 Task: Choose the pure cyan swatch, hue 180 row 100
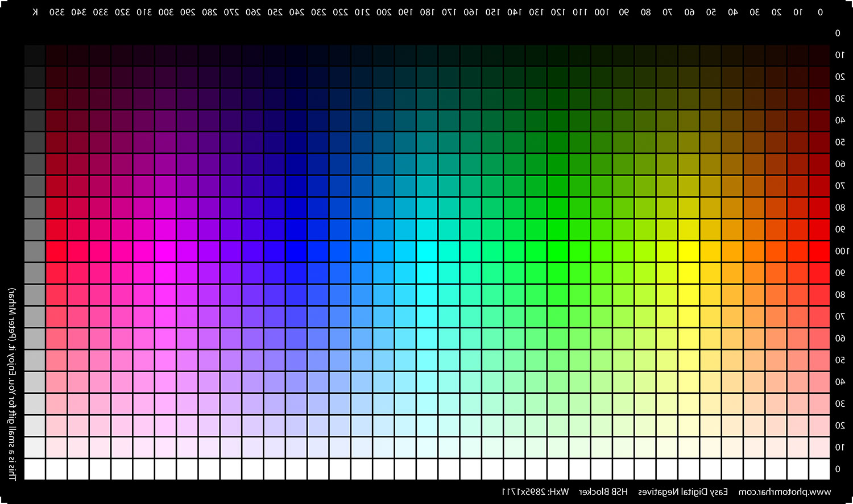click(x=427, y=251)
